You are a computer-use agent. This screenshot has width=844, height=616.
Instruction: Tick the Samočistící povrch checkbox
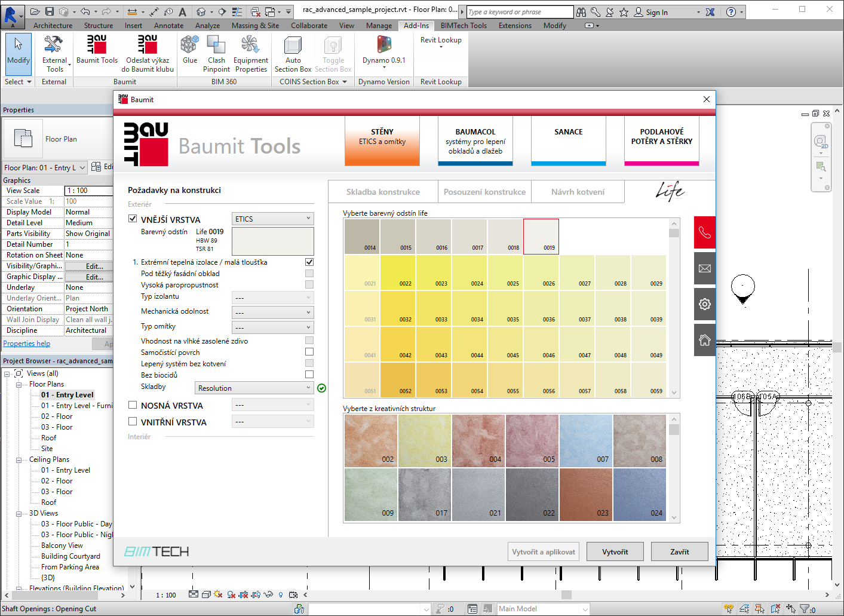point(309,352)
